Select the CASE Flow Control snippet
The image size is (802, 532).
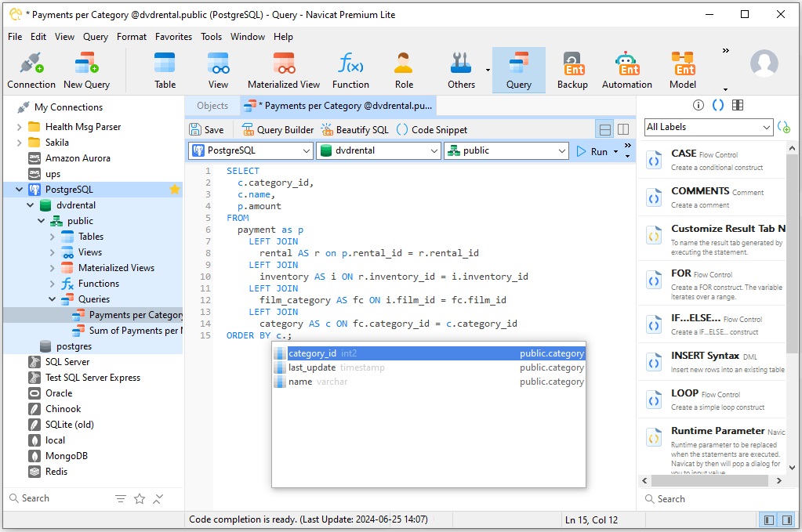713,160
